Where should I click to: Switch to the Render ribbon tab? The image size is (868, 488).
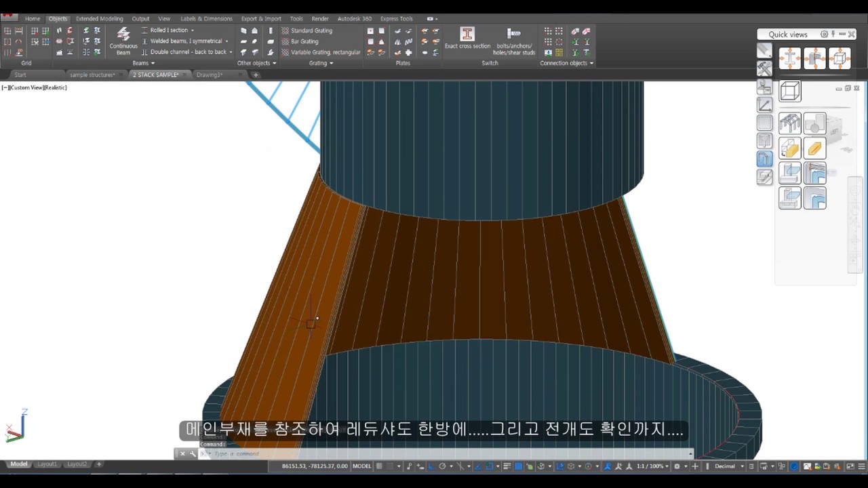click(320, 19)
